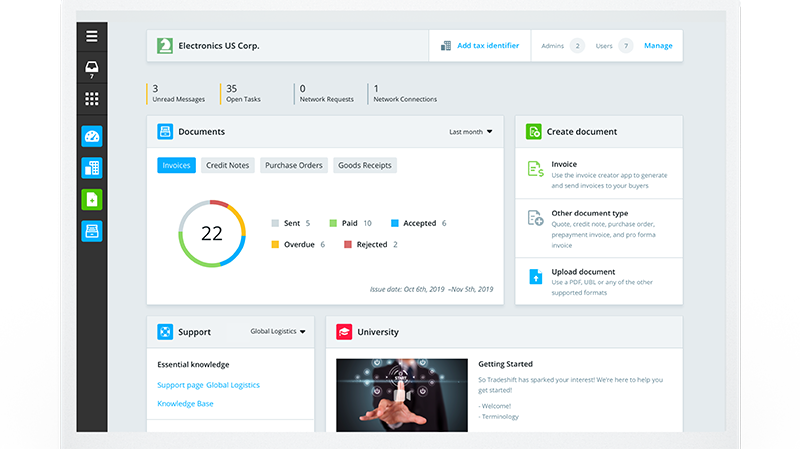800x449 pixels.
Task: Open the inbox tray with 7 notifications
Action: point(92,68)
